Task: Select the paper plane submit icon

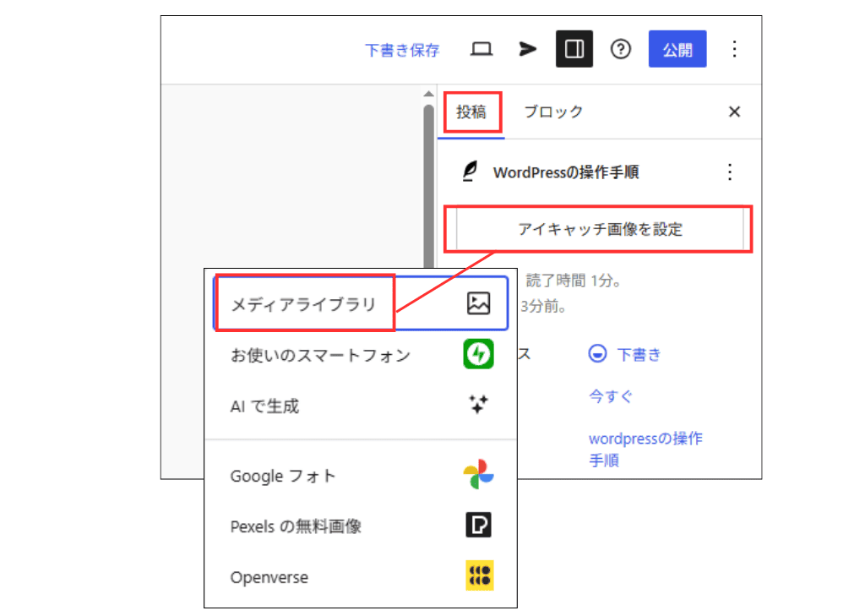Action: coord(527,49)
